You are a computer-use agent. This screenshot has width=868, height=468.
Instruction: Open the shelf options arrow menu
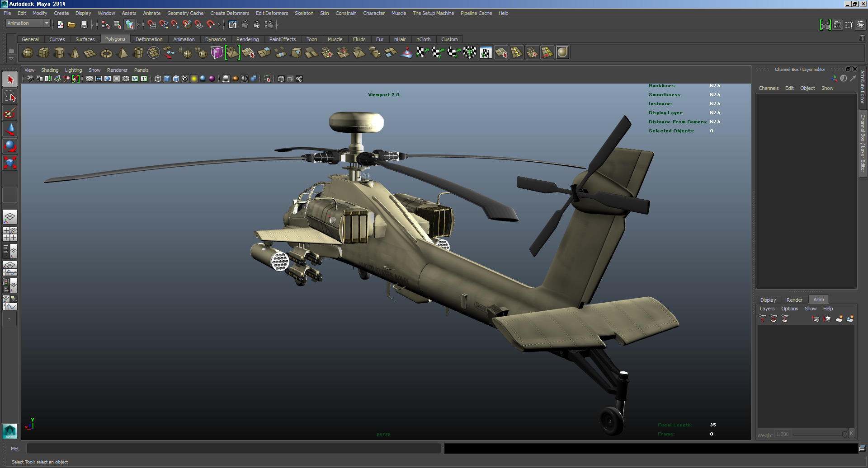point(11,58)
